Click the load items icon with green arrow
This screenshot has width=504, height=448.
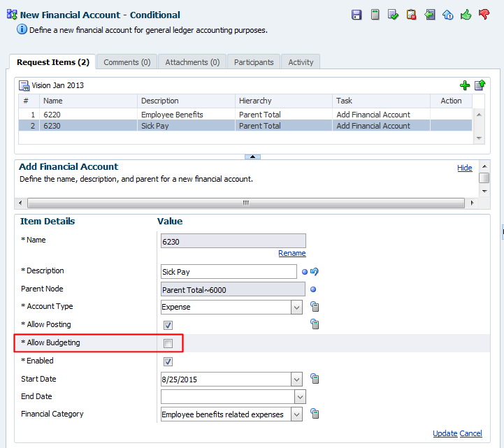(480, 85)
